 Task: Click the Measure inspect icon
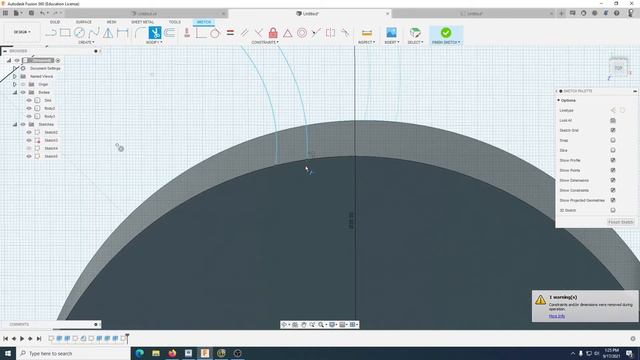tap(367, 33)
